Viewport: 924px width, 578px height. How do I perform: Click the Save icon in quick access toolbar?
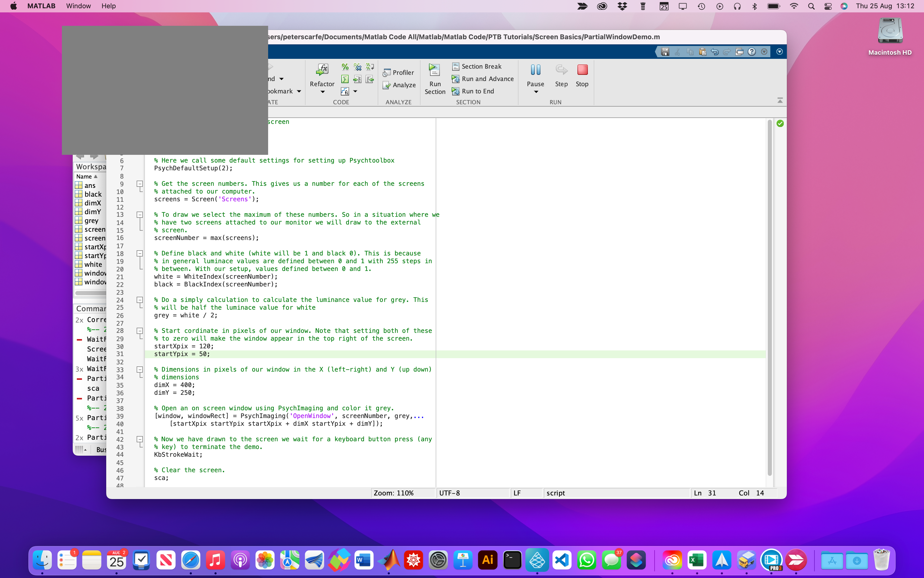(x=665, y=52)
